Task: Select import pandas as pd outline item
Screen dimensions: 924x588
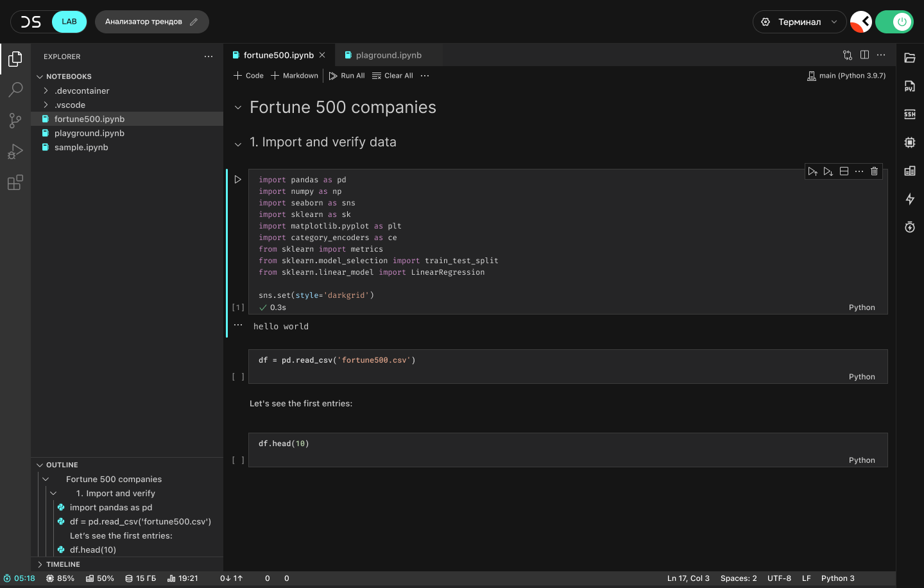Action: click(x=111, y=507)
